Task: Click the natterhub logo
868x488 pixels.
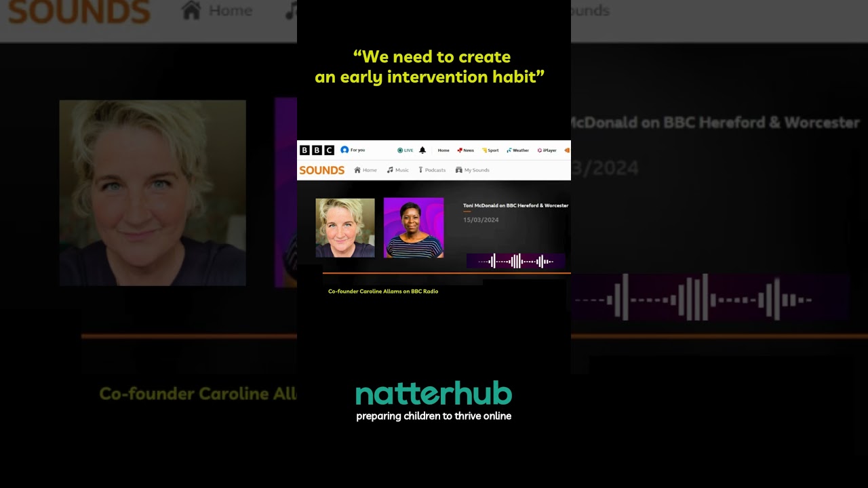Action: point(434,394)
